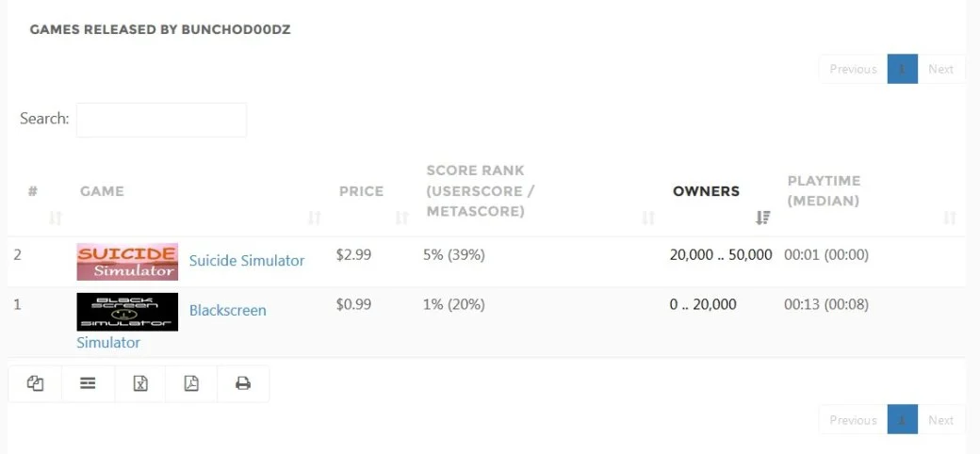
Task: Sort by Game column arrows
Action: coord(315,218)
